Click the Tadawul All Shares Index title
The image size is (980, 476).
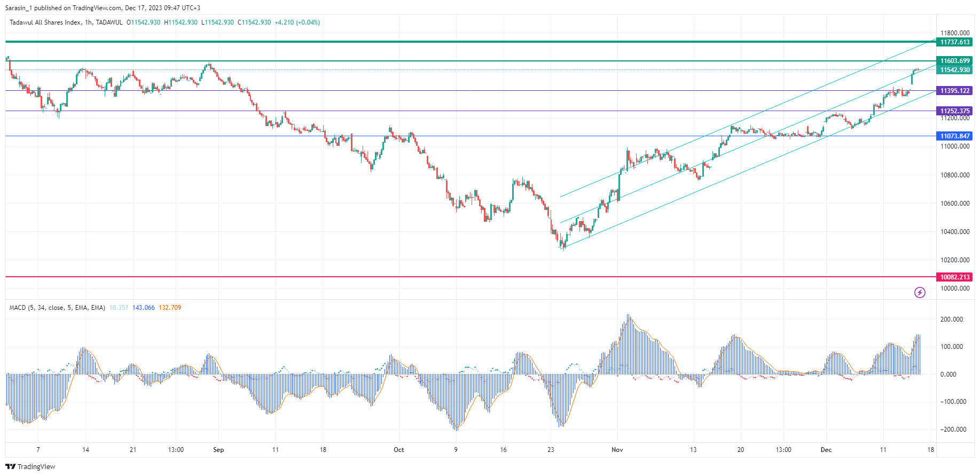point(45,22)
